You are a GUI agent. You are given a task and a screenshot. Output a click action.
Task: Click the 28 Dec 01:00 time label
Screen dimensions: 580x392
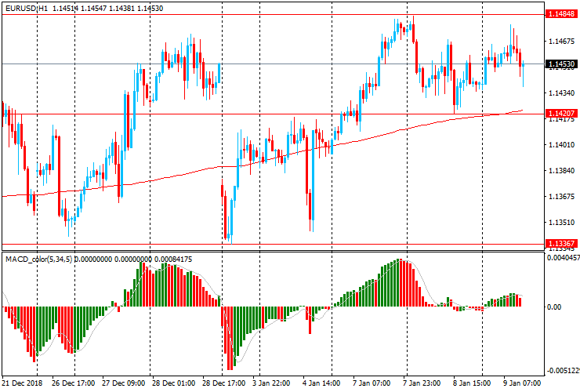[175, 384]
